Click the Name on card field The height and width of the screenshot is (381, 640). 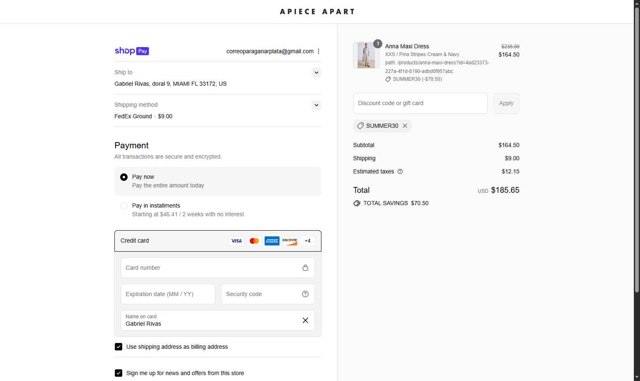click(218, 321)
